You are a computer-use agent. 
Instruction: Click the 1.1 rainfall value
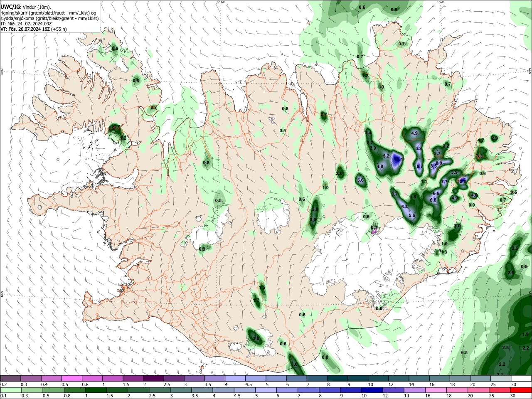pyautogui.click(x=424, y=181)
